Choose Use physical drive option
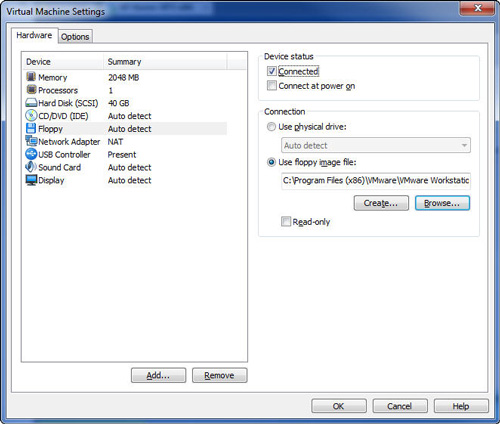The image size is (500, 424). (x=271, y=127)
